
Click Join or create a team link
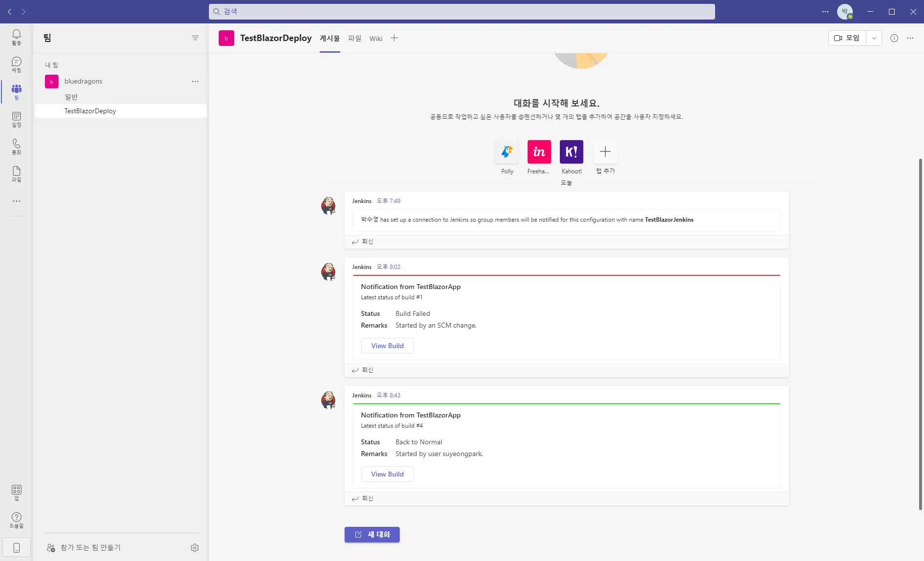83,548
